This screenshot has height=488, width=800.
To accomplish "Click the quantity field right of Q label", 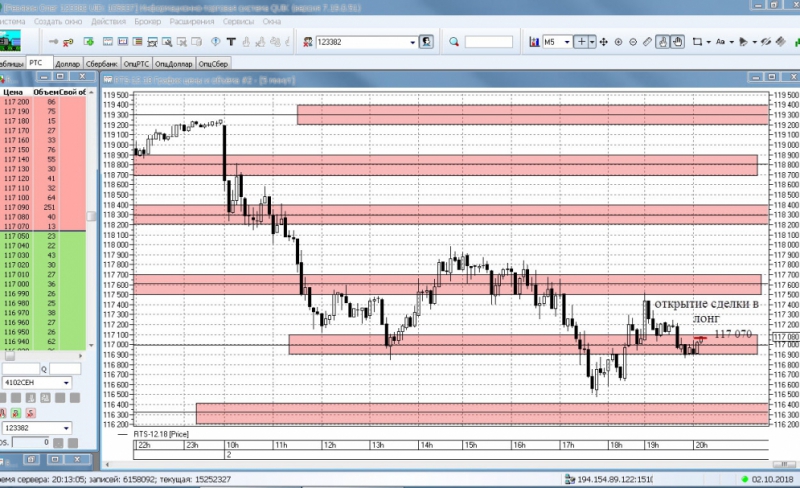I will (65, 369).
